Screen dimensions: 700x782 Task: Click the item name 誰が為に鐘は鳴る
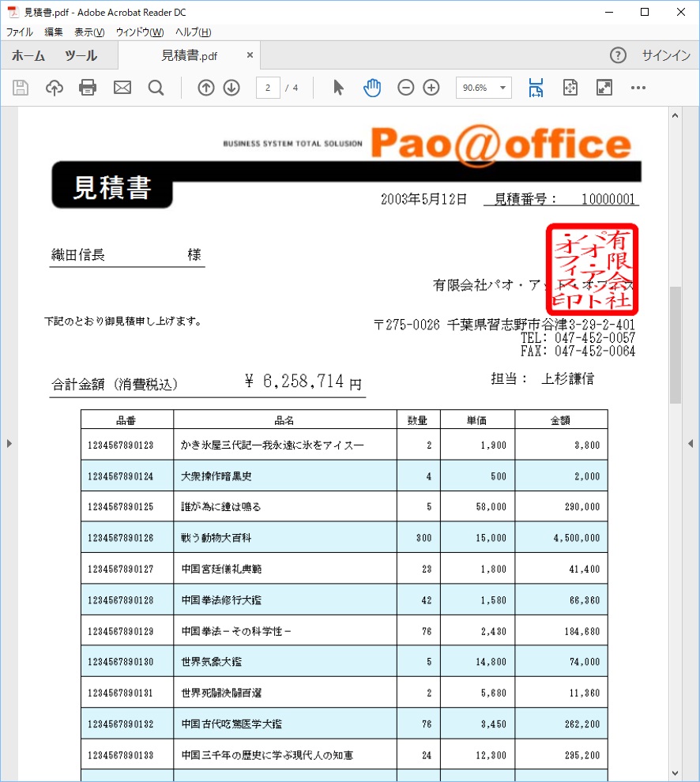[221, 506]
